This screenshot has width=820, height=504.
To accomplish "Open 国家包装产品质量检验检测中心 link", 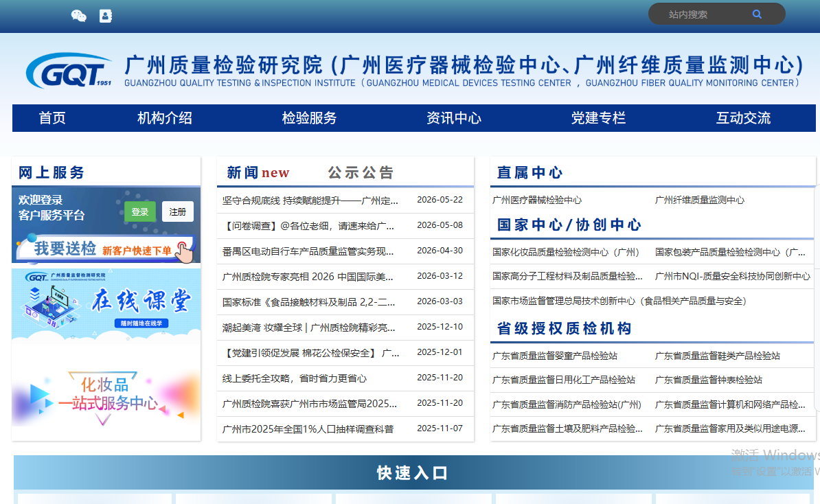I will pyautogui.click(x=731, y=252).
